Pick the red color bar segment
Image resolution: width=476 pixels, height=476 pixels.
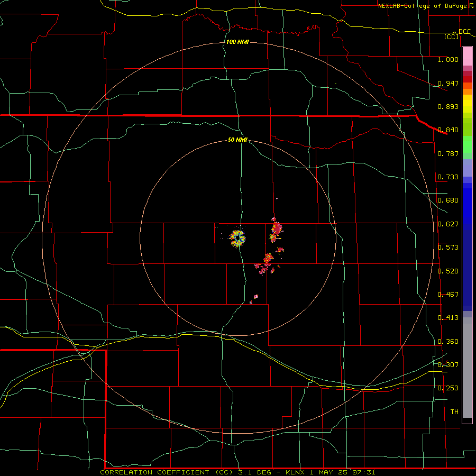pyautogui.click(x=467, y=79)
